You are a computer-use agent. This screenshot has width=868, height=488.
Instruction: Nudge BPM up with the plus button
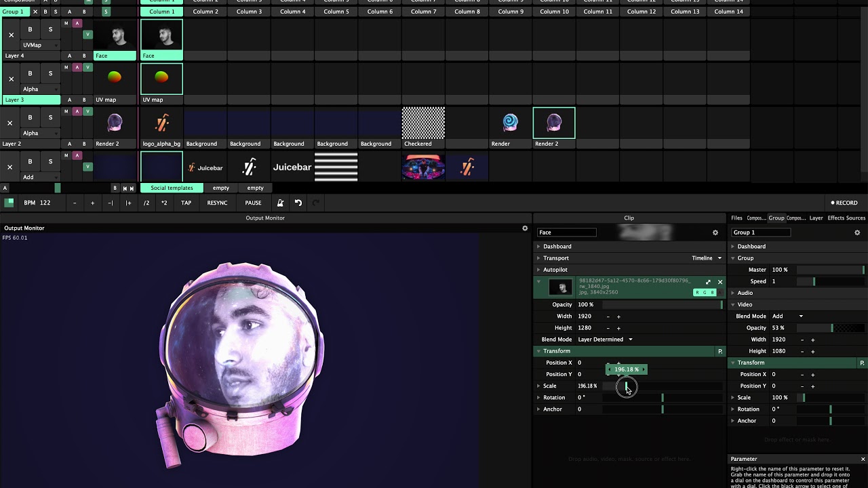point(92,203)
